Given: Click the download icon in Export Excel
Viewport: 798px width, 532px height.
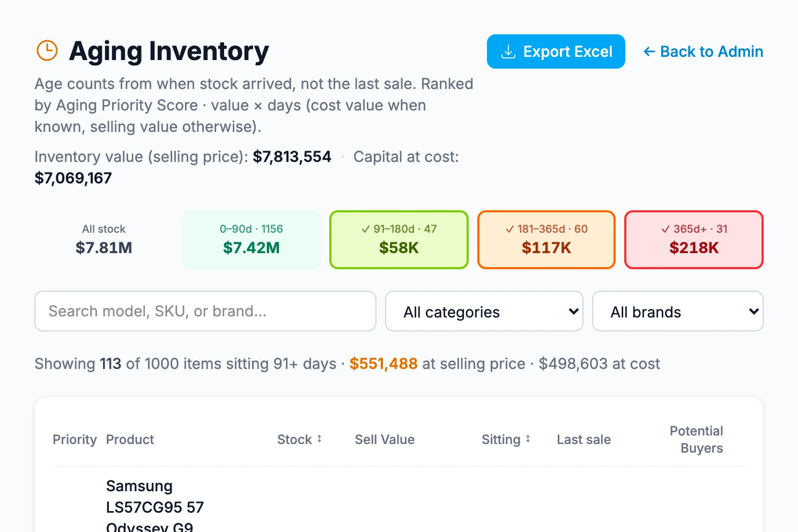Looking at the screenshot, I should 508,51.
